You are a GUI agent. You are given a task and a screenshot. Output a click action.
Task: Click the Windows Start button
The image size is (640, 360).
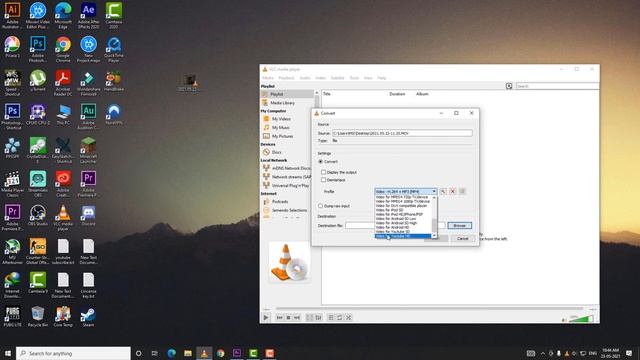tap(8, 353)
